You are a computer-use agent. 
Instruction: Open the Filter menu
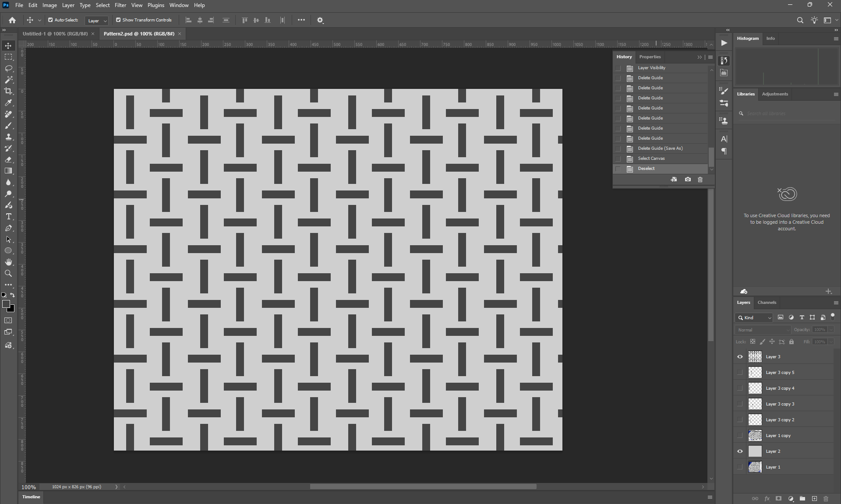[120, 5]
